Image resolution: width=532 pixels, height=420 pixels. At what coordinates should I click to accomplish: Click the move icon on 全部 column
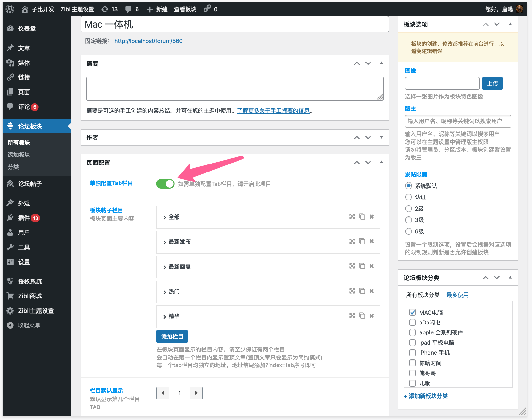tap(352, 216)
